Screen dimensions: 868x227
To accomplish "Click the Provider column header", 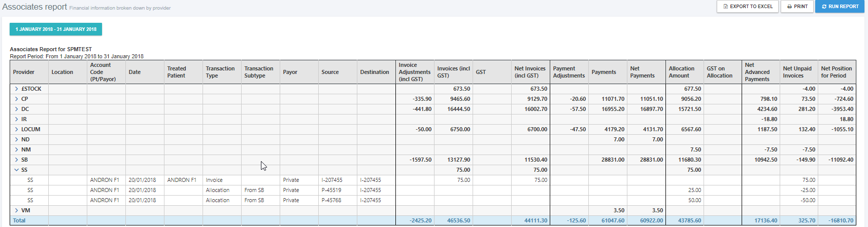I will 24,72.
